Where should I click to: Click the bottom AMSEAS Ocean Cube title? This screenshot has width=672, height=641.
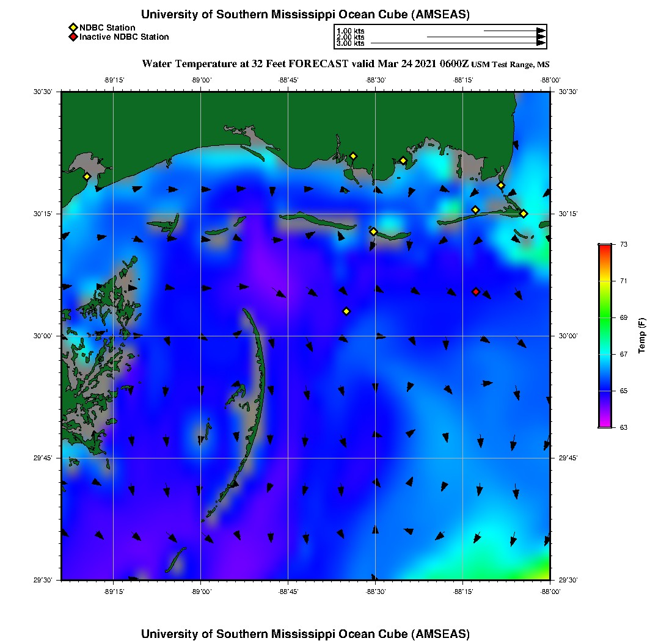305,634
